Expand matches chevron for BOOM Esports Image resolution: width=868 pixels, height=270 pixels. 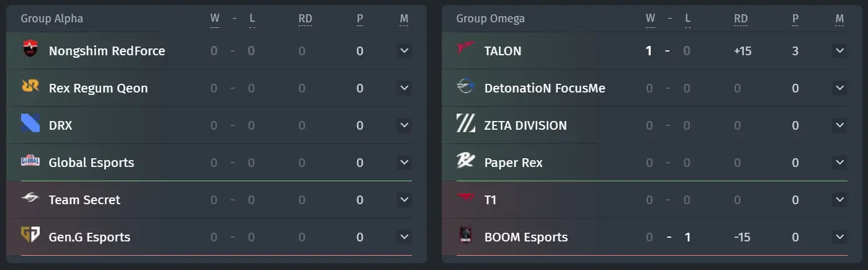[840, 237]
